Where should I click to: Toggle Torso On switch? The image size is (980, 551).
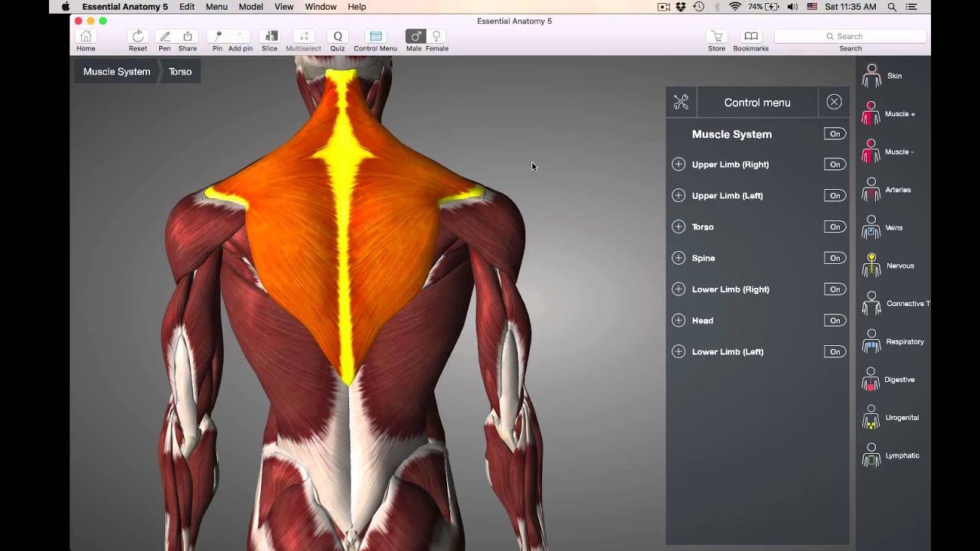[x=835, y=227]
